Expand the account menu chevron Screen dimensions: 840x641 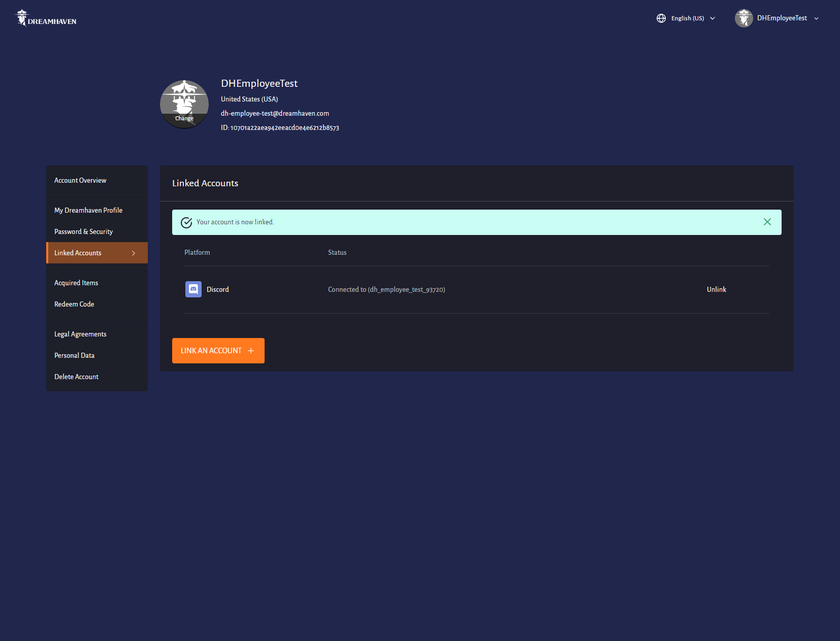click(x=816, y=18)
